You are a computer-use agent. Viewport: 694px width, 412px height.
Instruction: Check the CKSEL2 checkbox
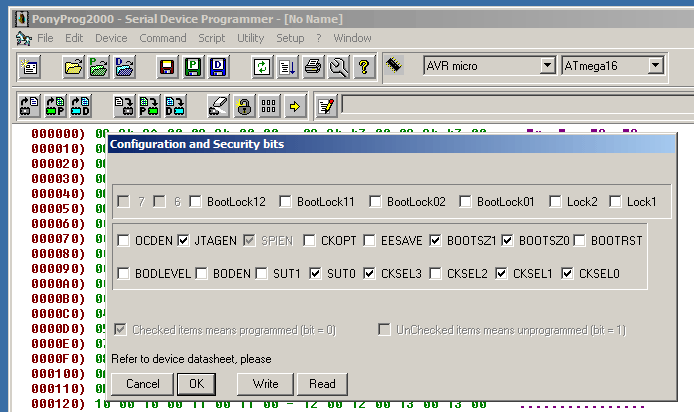click(435, 273)
